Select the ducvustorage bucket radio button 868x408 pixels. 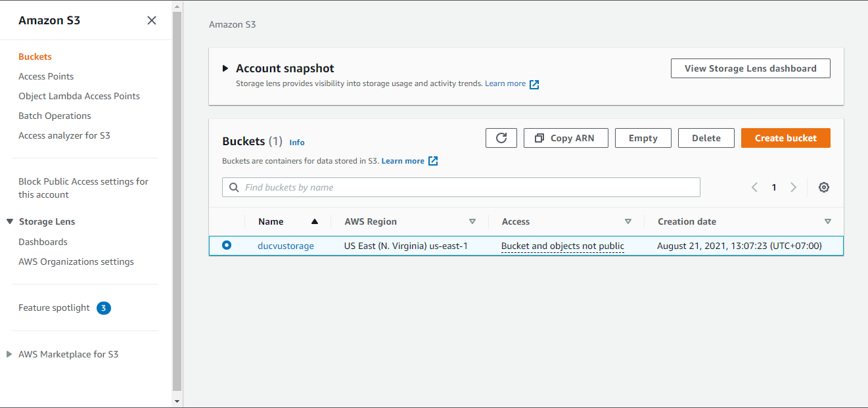pos(227,245)
